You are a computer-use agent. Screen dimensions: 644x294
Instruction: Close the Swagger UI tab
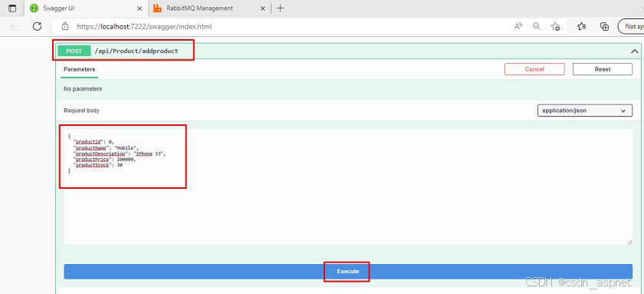(x=140, y=8)
